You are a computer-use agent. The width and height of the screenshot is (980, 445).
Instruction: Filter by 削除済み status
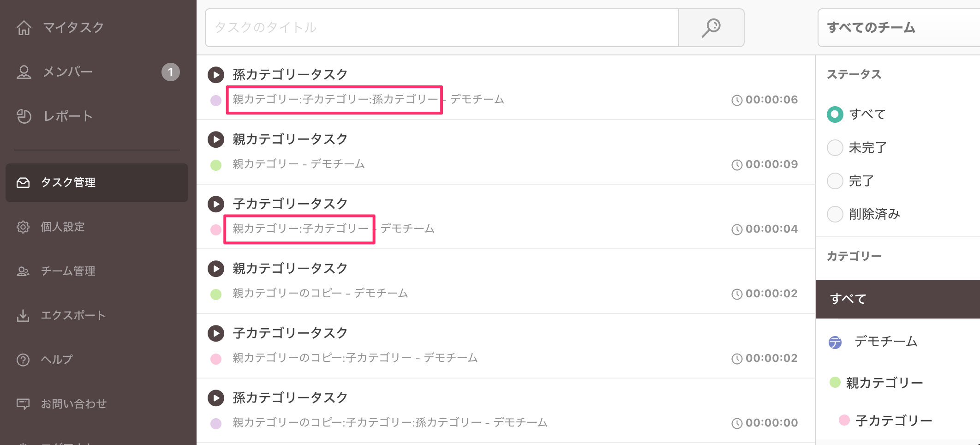[835, 214]
